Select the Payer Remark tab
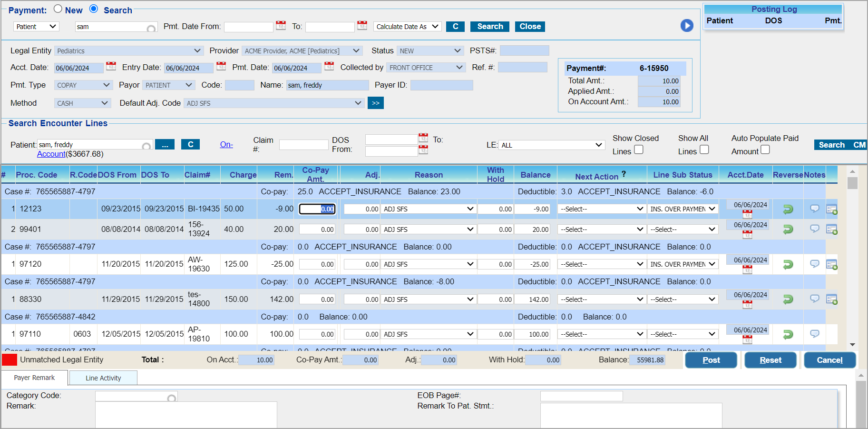This screenshot has height=429, width=868. pyautogui.click(x=34, y=378)
